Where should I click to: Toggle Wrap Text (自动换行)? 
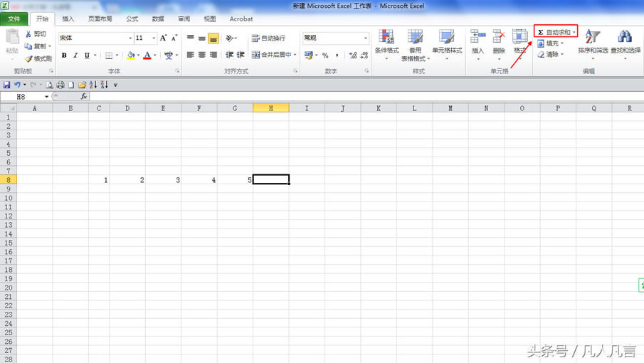tap(268, 38)
